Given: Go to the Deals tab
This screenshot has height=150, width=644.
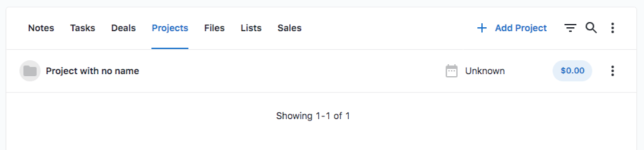Looking at the screenshot, I should 123,28.
